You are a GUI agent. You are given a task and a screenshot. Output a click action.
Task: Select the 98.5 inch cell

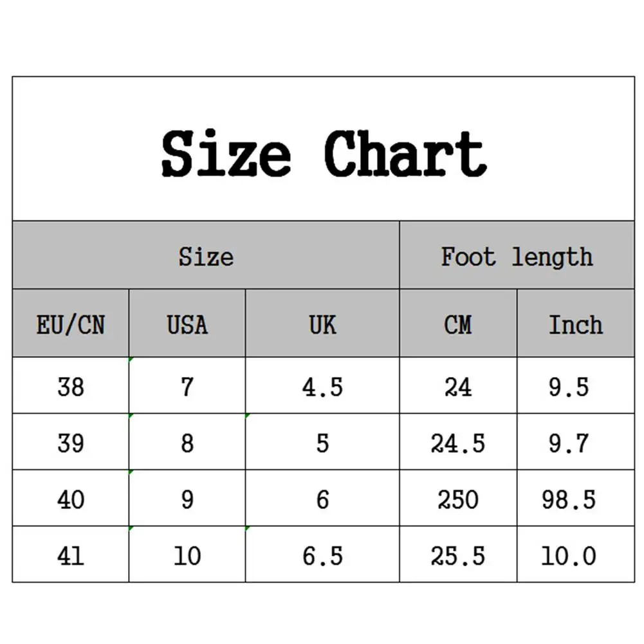[569, 499]
